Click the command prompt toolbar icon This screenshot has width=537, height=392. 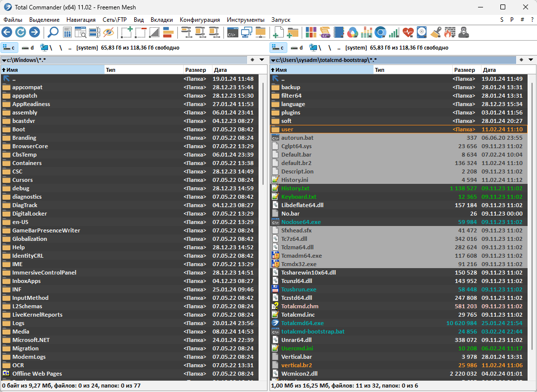pyautogui.click(x=232, y=33)
